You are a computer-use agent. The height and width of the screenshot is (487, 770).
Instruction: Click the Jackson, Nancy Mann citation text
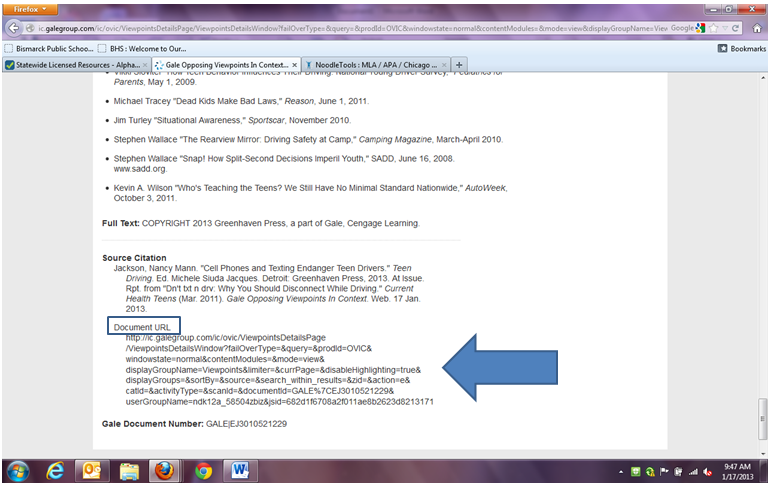pyautogui.click(x=269, y=289)
